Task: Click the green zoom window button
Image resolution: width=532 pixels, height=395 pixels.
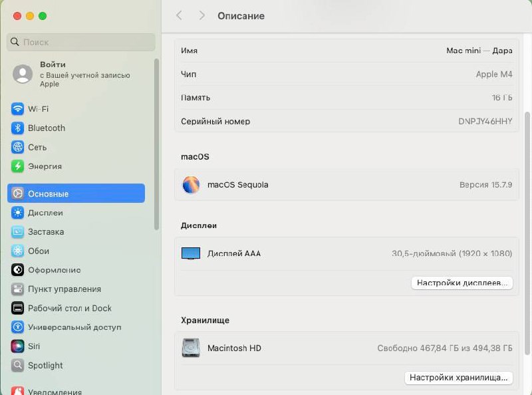Action: pos(43,15)
